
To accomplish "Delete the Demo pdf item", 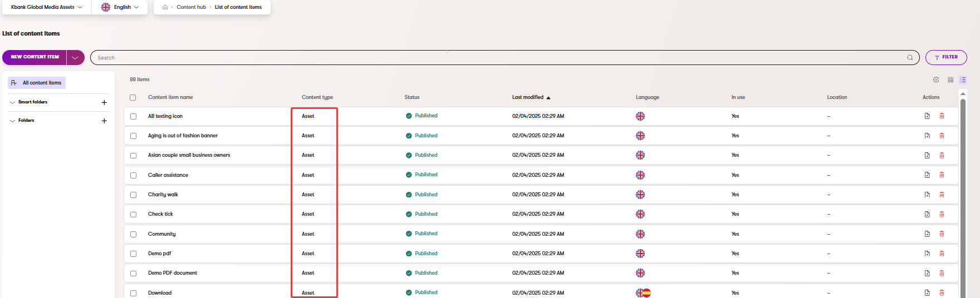I will click(x=942, y=254).
